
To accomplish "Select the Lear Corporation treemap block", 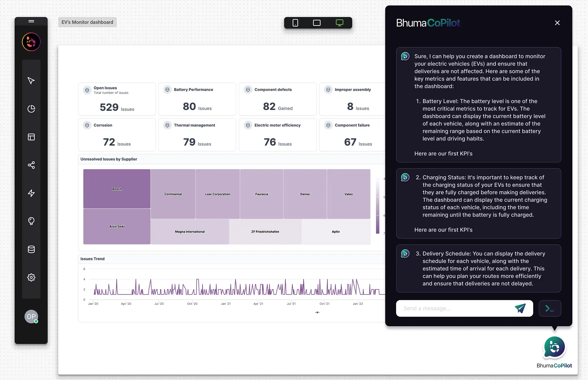I will click(x=218, y=194).
